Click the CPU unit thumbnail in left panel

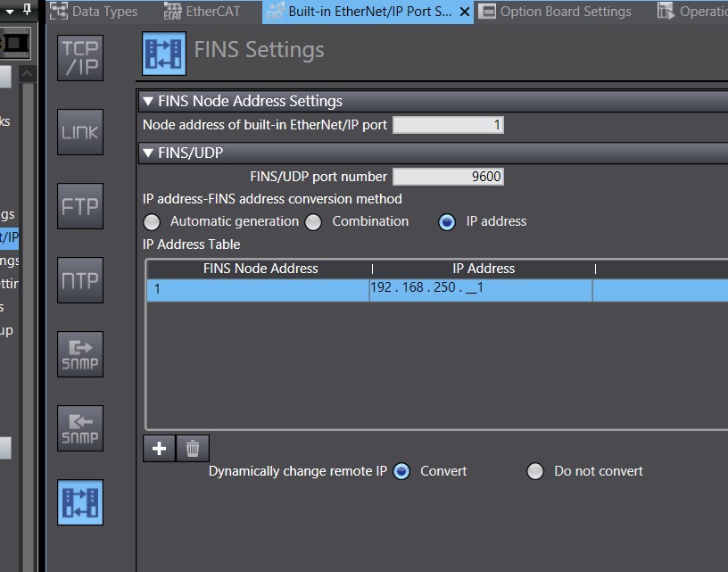click(x=15, y=43)
